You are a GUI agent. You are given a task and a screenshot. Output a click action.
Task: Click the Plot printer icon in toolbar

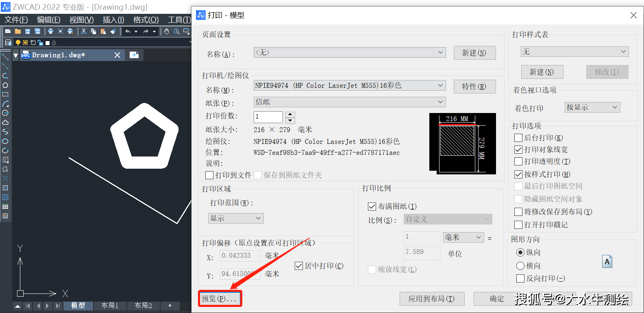[x=50, y=31]
